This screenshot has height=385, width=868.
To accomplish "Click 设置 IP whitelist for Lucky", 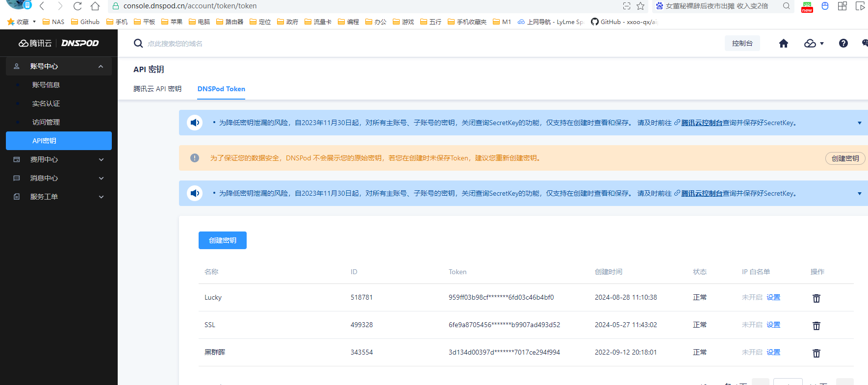I will [x=773, y=297].
